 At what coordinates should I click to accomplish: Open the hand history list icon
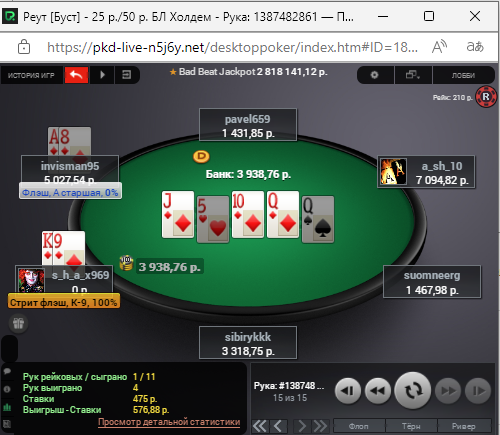127,75
